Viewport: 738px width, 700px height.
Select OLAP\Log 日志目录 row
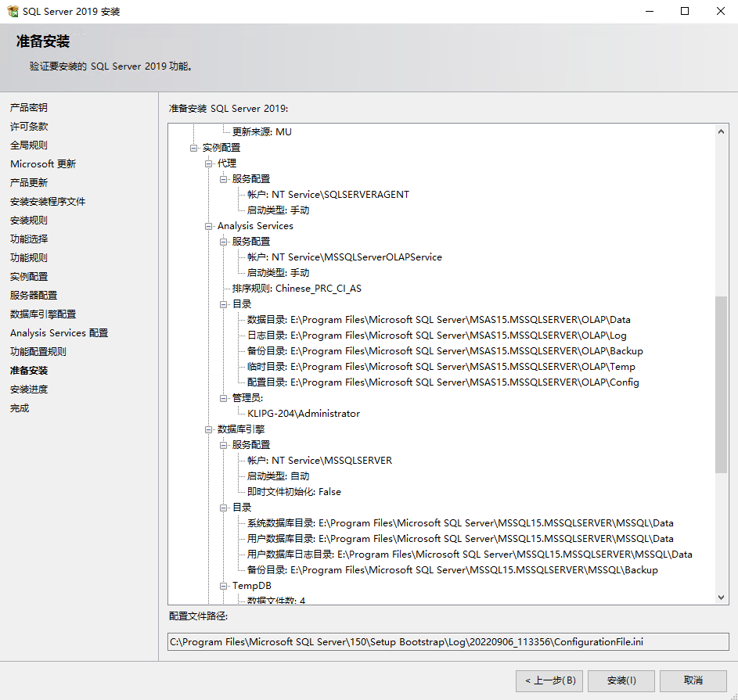[x=437, y=336]
